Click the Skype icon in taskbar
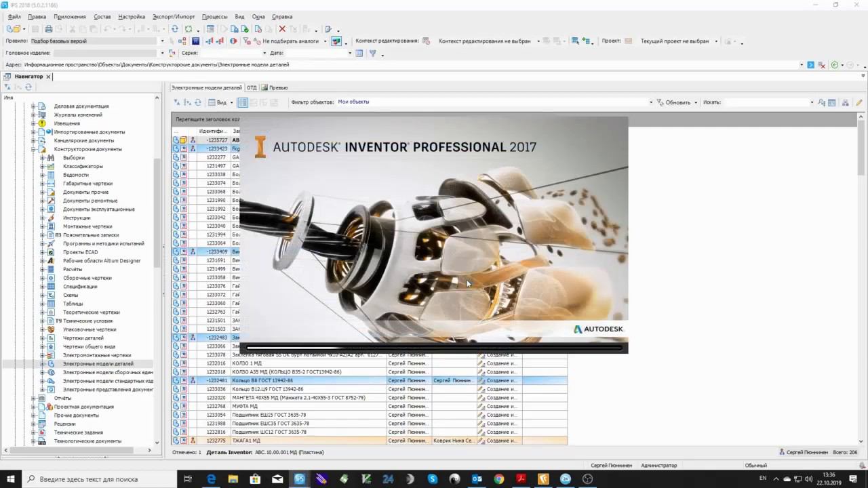The image size is (868, 488). point(433,479)
